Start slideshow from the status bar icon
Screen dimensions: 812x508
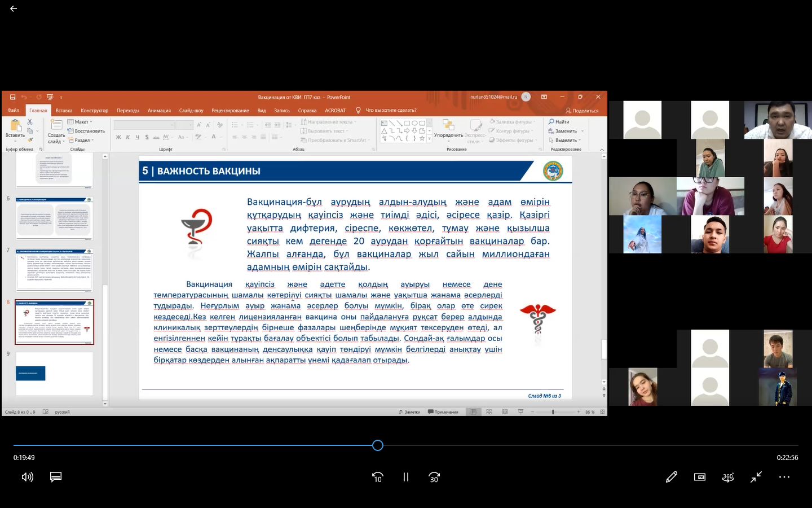pos(520,412)
